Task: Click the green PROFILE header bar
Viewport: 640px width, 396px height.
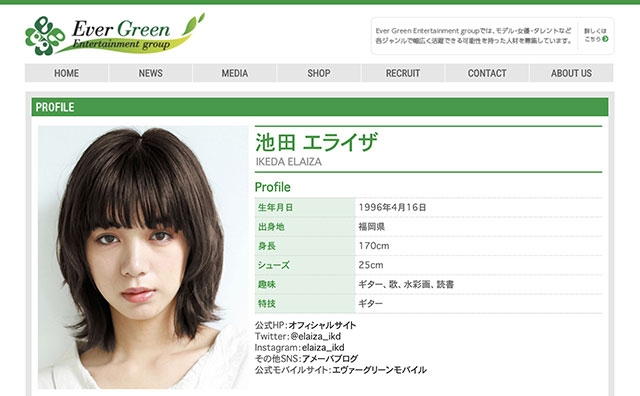Action: (320, 107)
